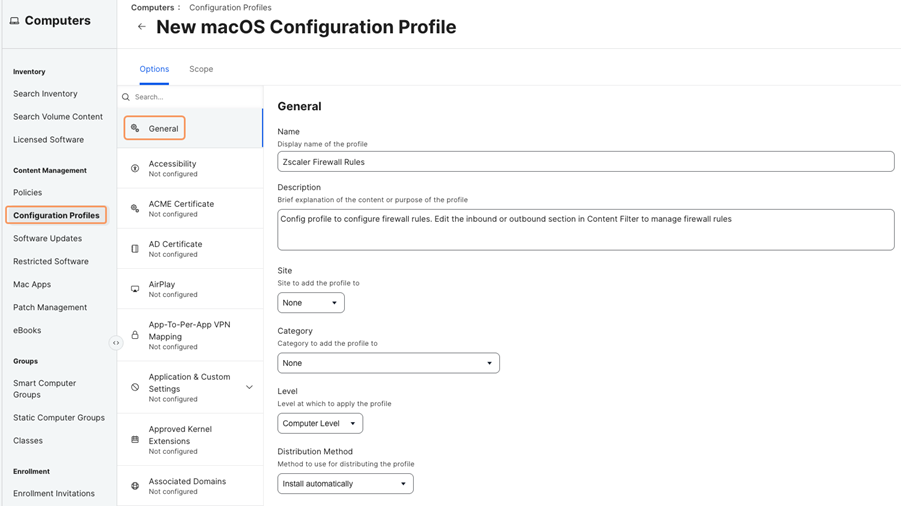Screen dimensions: 901x506
Task: Collapse the sidebar using the handle
Action: 116,343
